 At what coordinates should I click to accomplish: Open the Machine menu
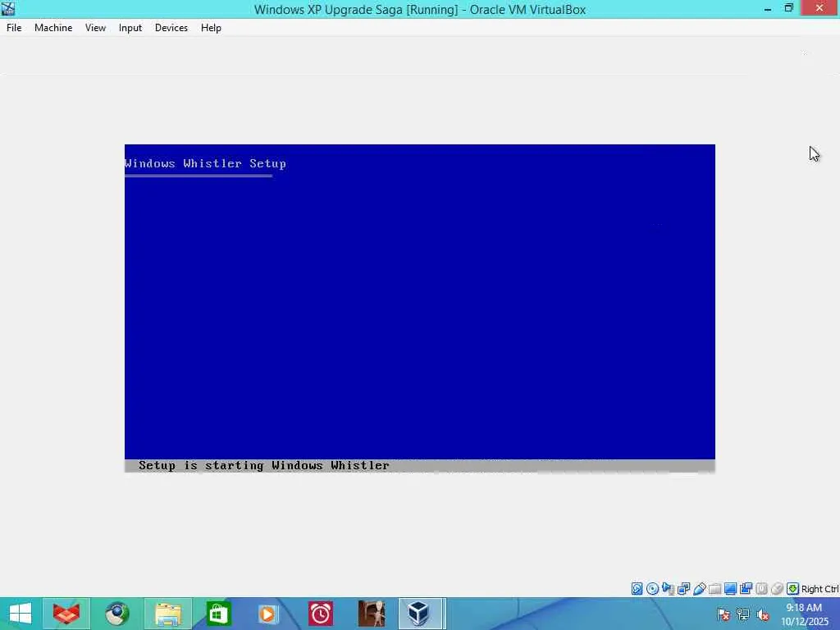(53, 28)
